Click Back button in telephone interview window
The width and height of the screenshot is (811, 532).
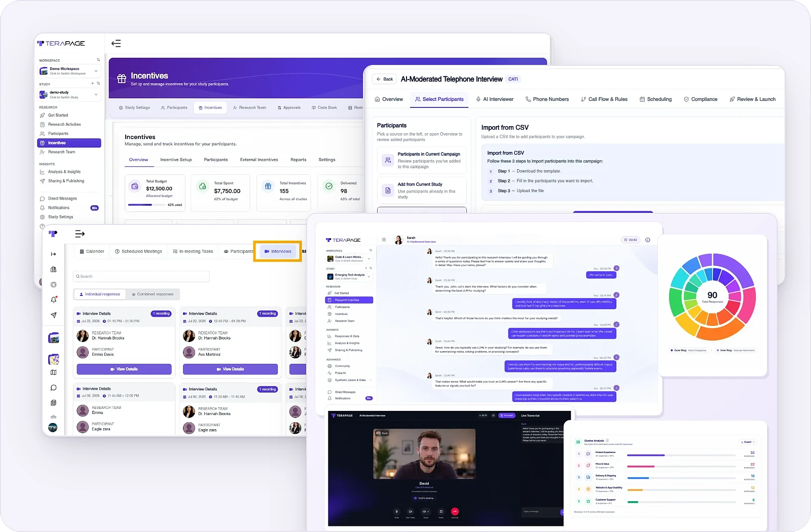(x=385, y=79)
